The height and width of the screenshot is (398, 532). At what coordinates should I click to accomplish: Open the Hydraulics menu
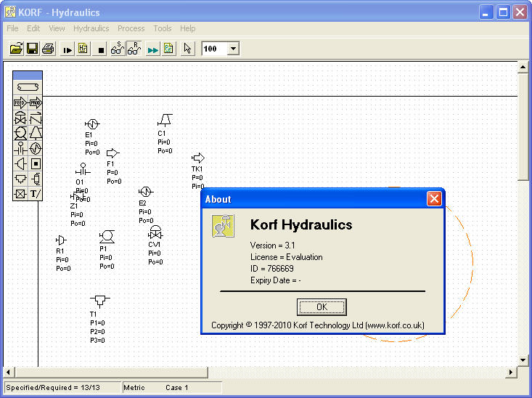pos(91,28)
